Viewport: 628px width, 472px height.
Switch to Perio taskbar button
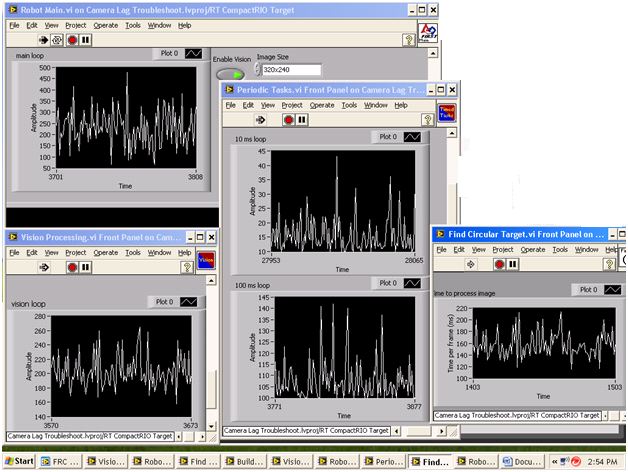pyautogui.click(x=383, y=462)
